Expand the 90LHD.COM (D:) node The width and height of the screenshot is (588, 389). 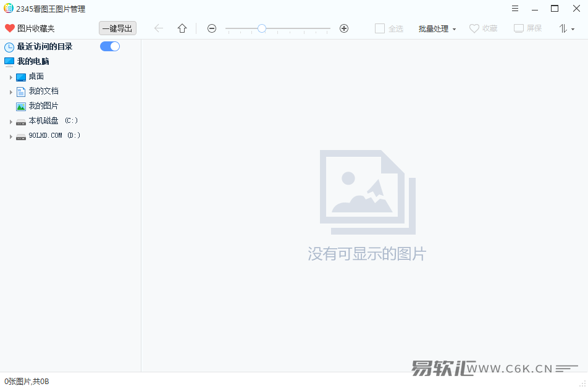(11, 136)
